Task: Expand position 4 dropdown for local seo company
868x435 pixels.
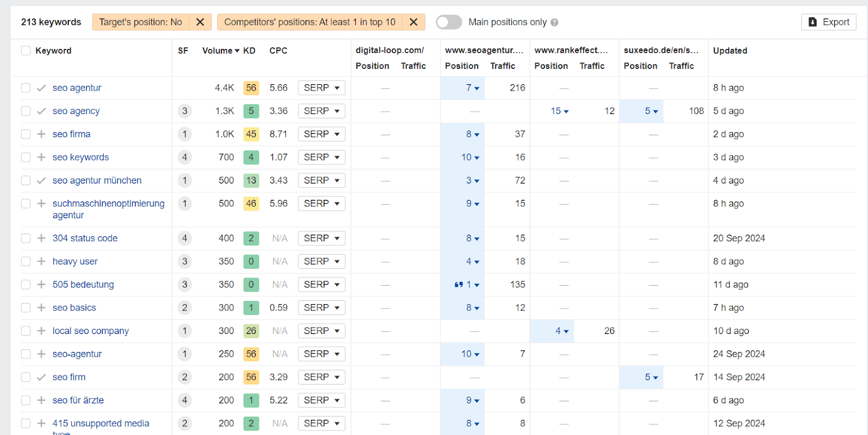Action: coord(561,331)
